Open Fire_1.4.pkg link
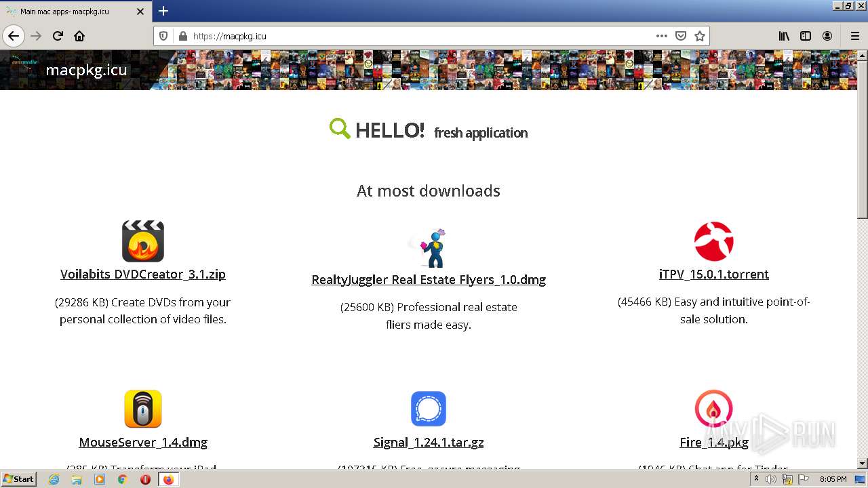This screenshot has width=868, height=488. (714, 443)
